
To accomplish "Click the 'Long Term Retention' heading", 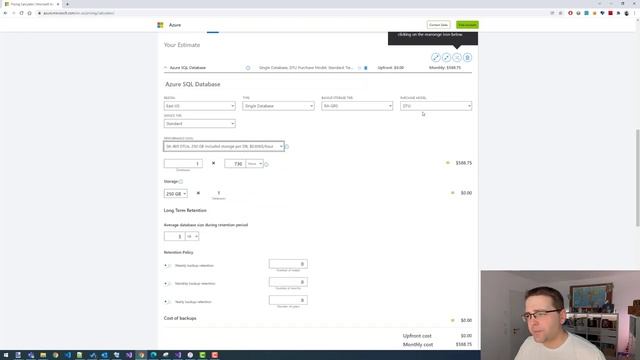I will coord(185,211).
